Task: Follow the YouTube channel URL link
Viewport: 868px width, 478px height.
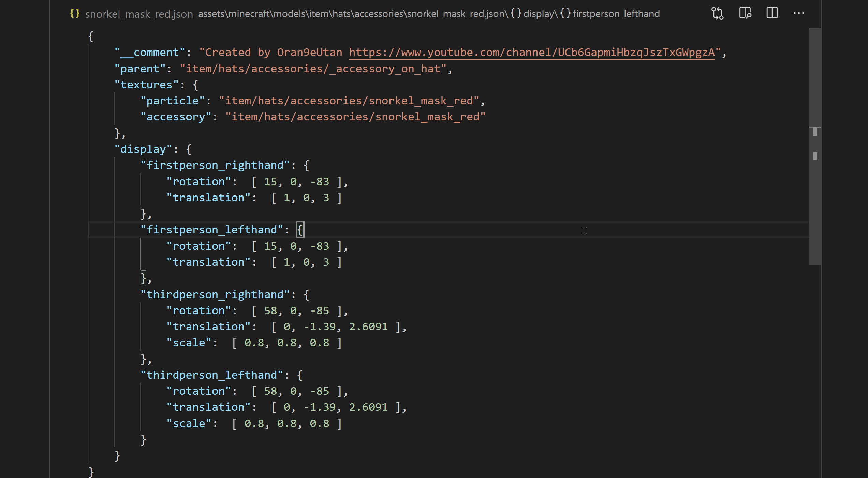Action: coord(531,52)
